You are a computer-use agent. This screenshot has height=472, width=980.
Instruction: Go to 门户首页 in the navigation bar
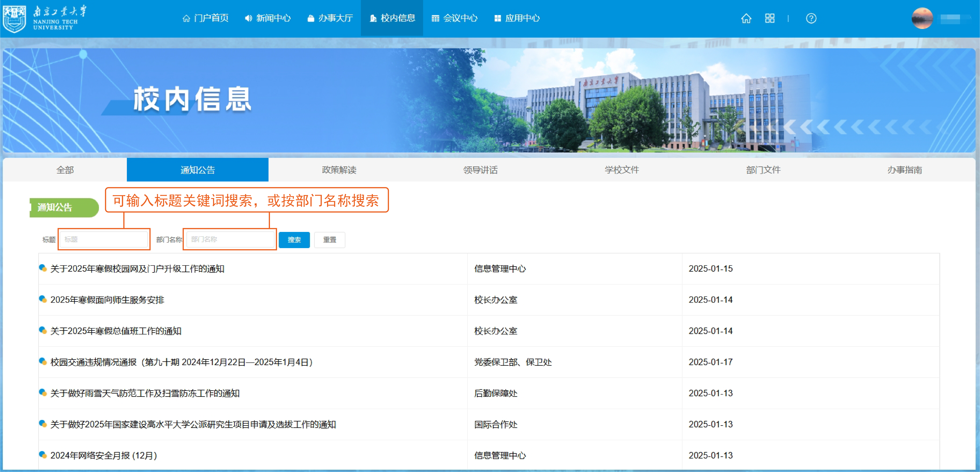coord(205,18)
